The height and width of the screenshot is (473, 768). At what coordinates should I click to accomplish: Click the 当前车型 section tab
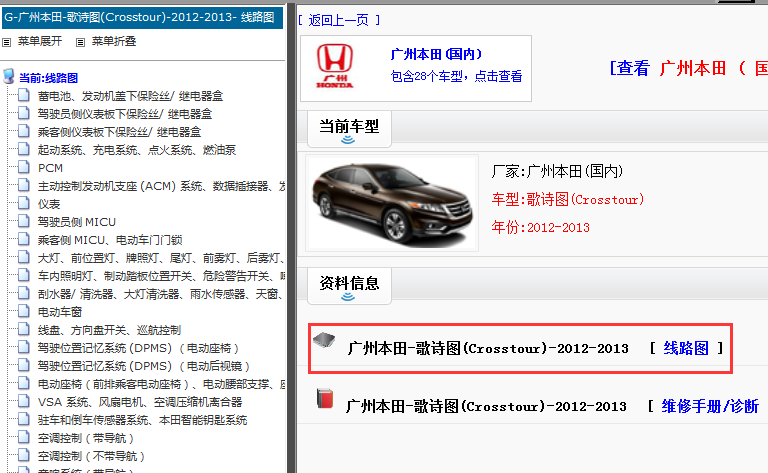[x=349, y=128]
